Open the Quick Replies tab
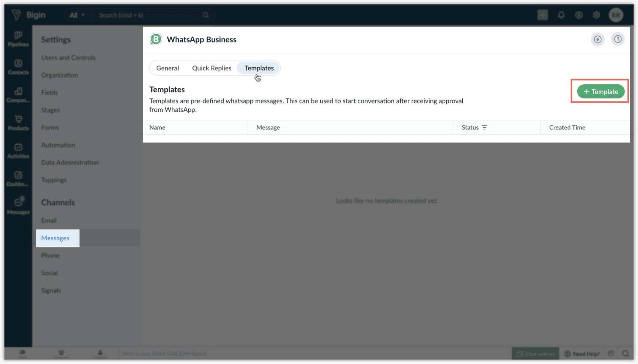The image size is (638, 364). pyautogui.click(x=212, y=68)
